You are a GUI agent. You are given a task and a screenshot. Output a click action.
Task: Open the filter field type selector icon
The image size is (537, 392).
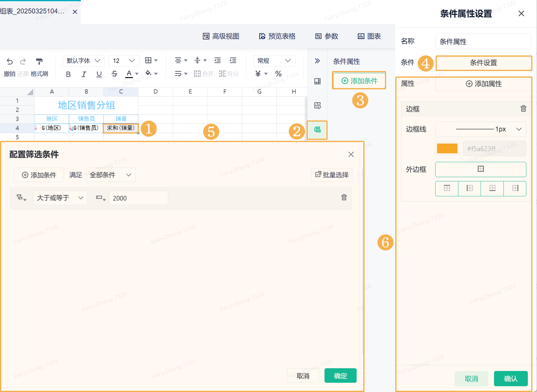(x=21, y=198)
